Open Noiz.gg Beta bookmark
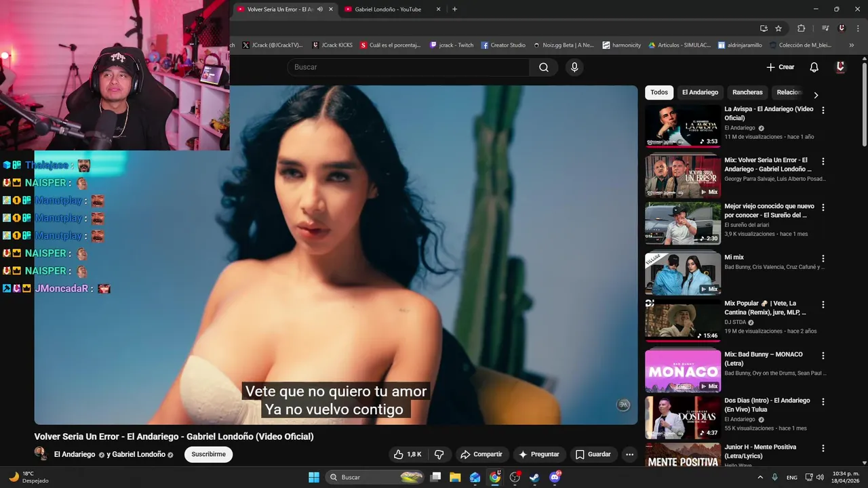Image resolution: width=868 pixels, height=488 pixels. point(564,45)
